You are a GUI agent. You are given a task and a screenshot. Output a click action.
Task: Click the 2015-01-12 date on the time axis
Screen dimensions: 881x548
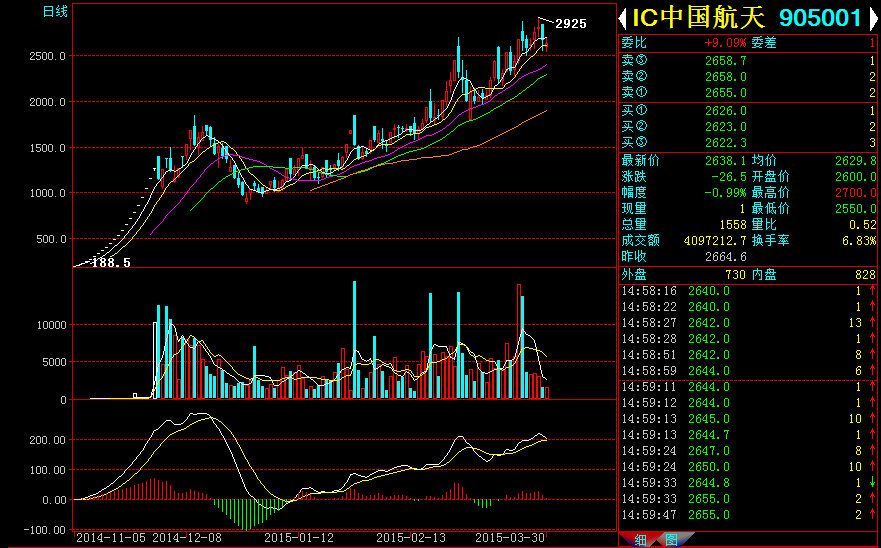299,538
